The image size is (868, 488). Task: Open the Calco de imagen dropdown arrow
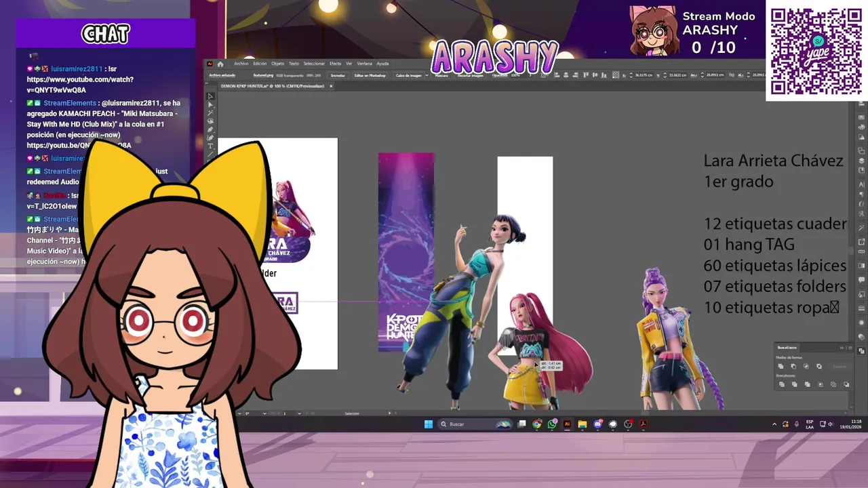[x=427, y=75]
